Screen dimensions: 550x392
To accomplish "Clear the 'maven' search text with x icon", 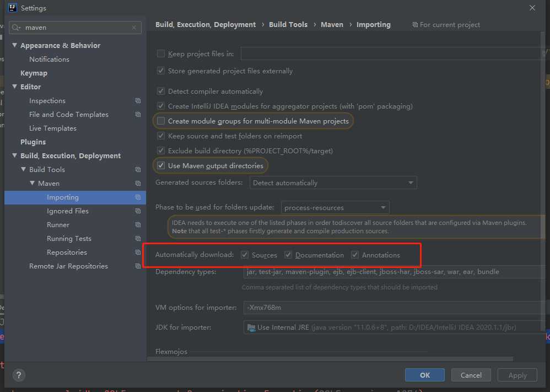I will pyautogui.click(x=134, y=28).
